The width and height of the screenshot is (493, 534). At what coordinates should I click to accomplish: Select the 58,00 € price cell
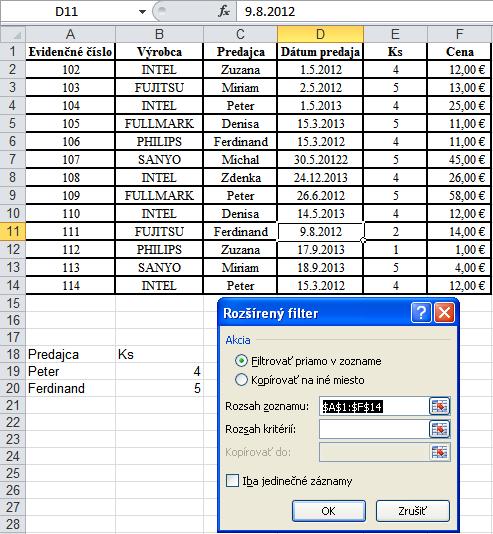[x=460, y=196]
